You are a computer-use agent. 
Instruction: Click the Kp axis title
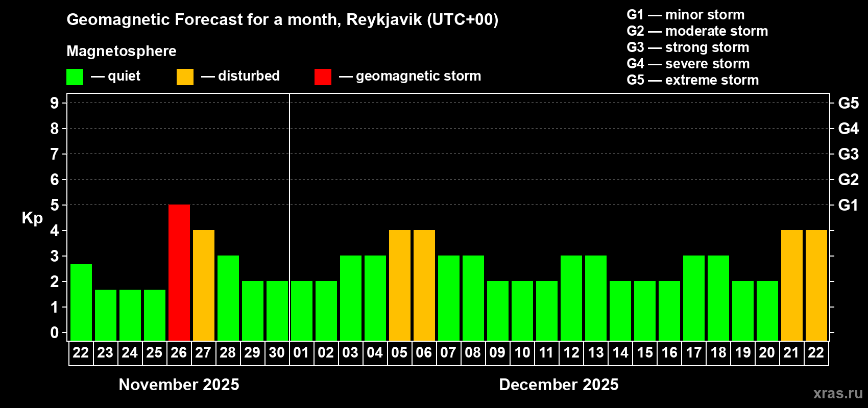[x=32, y=218]
